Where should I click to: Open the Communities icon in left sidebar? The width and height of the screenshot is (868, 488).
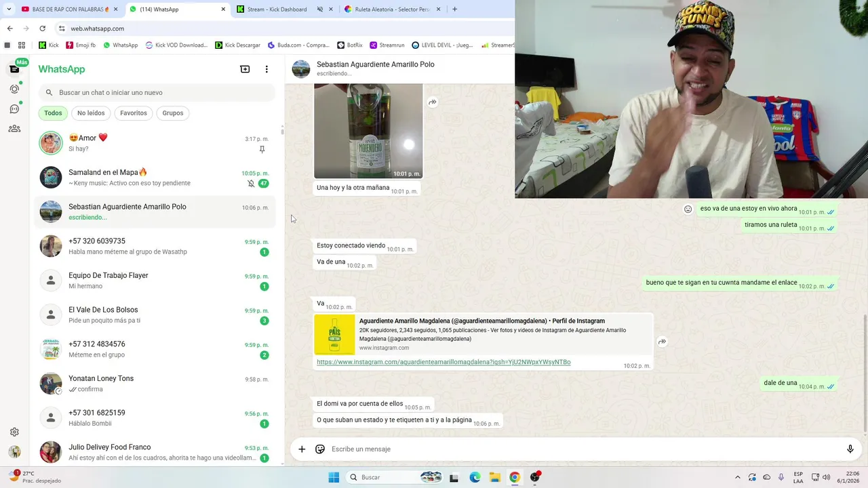pyautogui.click(x=14, y=128)
